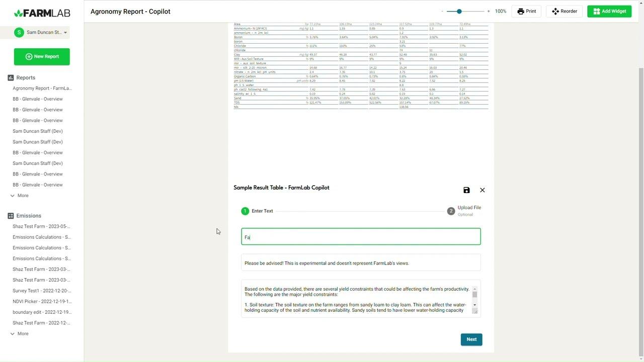The height and width of the screenshot is (362, 644).
Task: Open NDVI Picker - 2022-12-19 item
Action: point(42,302)
